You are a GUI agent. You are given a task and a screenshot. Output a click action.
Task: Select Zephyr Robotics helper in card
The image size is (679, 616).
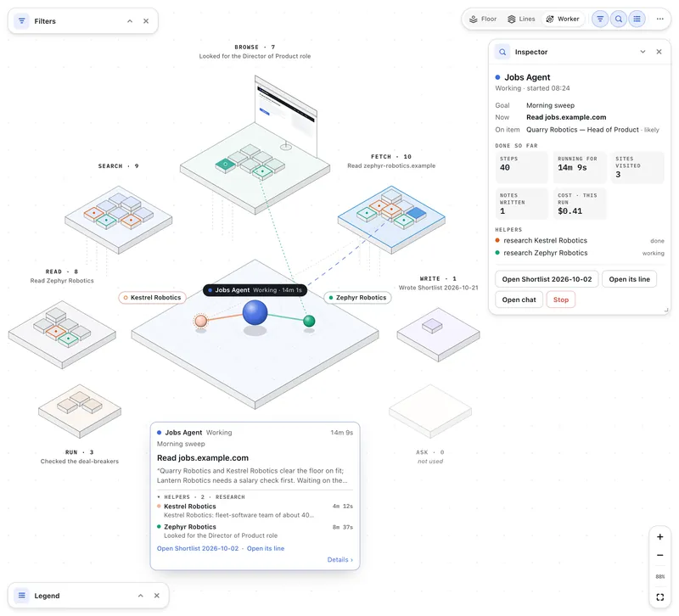[255, 530]
